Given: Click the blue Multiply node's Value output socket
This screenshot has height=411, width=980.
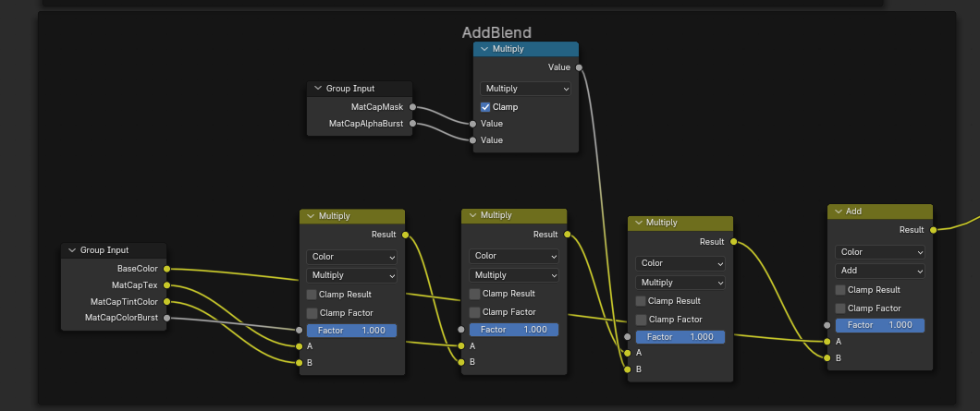Looking at the screenshot, I should [579, 67].
